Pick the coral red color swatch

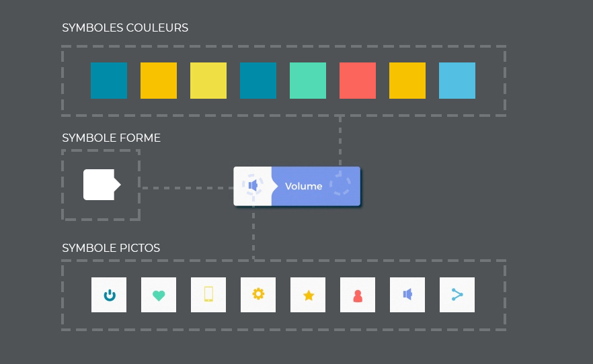coord(358,81)
